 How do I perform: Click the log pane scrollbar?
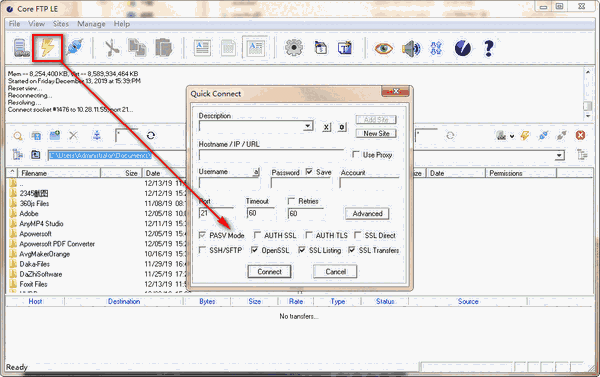(x=588, y=94)
